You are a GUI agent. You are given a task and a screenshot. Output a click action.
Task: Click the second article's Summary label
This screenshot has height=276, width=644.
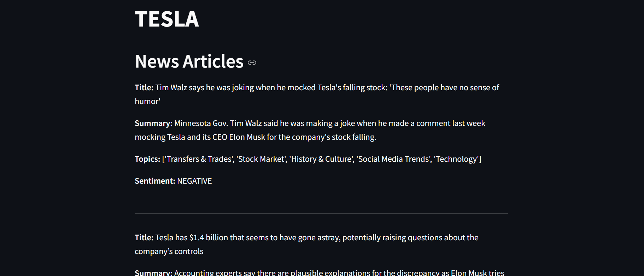(x=153, y=273)
